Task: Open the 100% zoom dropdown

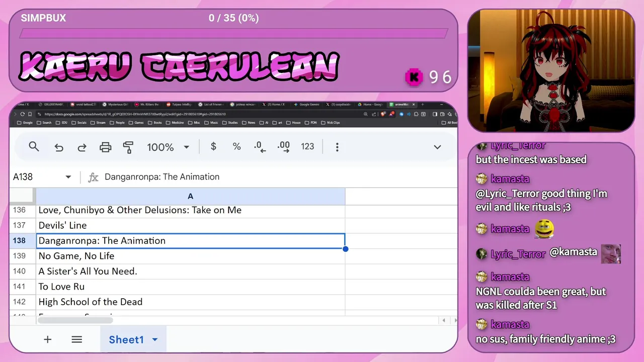Action: [x=168, y=147]
